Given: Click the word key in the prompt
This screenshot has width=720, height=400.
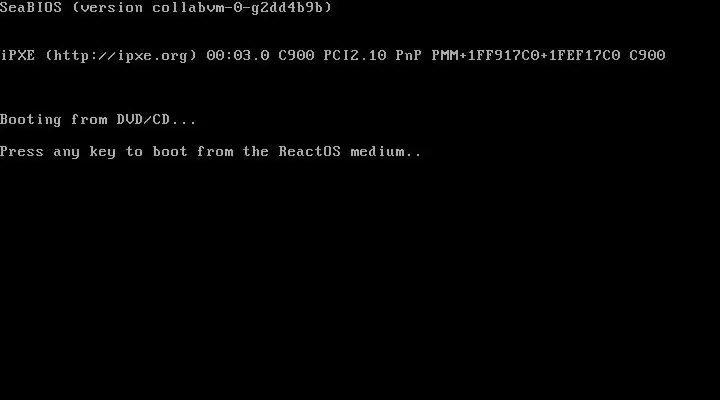Looking at the screenshot, I should [102, 152].
